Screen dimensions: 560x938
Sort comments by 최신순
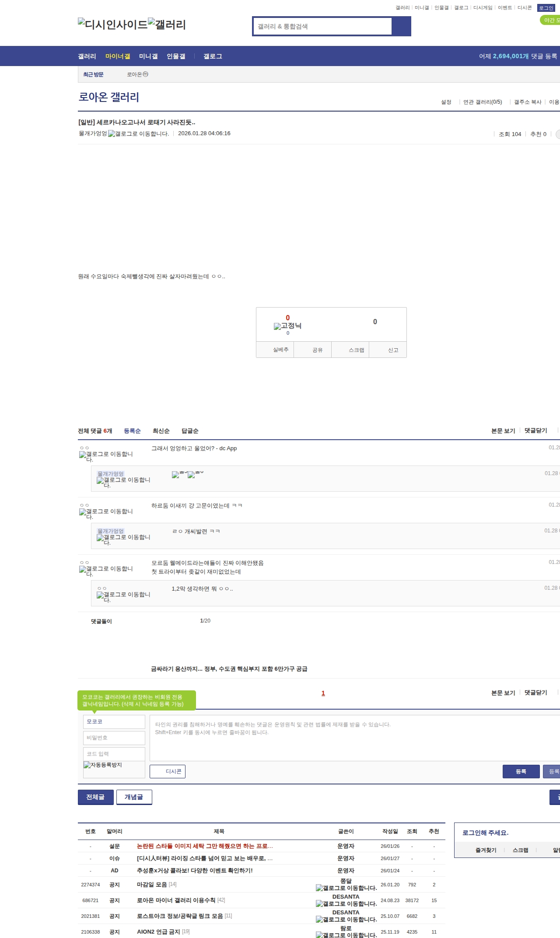pyautogui.click(x=161, y=431)
